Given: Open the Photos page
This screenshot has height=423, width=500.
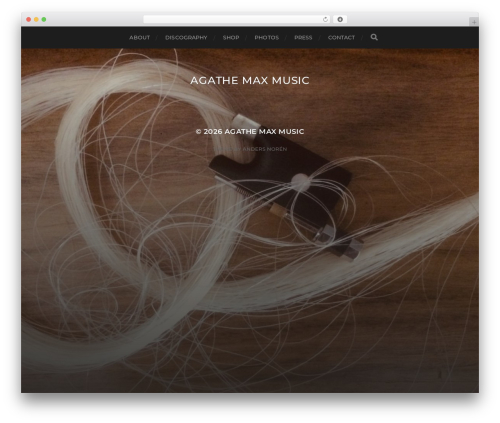Looking at the screenshot, I should coord(267,37).
